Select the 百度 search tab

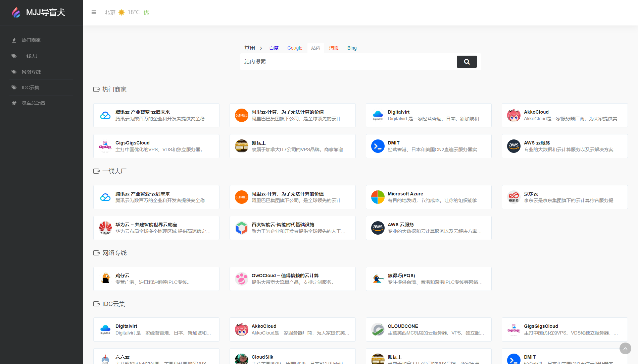[x=274, y=48]
